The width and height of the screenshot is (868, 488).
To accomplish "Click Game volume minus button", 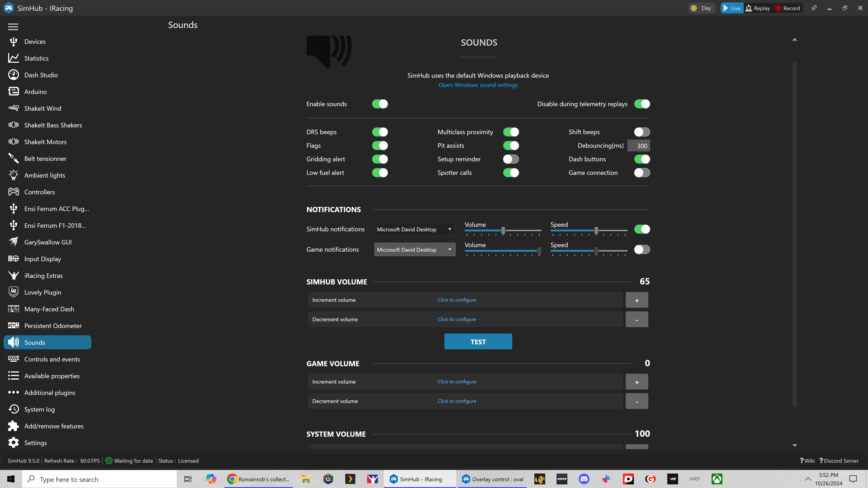I will 637,401.
